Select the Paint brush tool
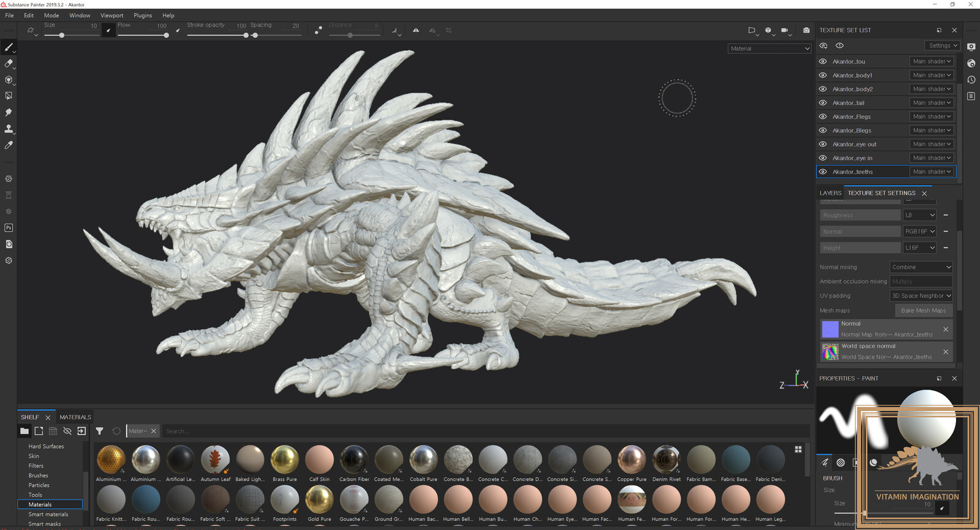The width and height of the screenshot is (980, 530). pyautogui.click(x=9, y=47)
